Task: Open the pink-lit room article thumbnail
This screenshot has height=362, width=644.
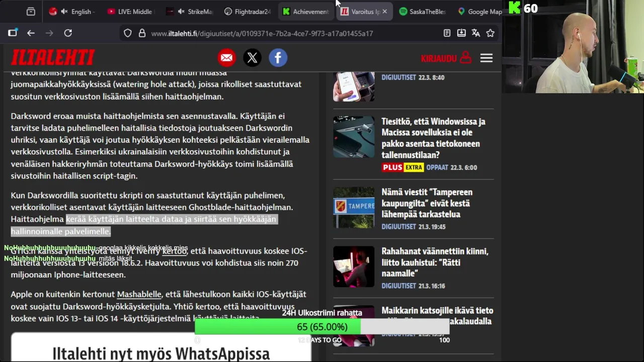Action: click(354, 266)
